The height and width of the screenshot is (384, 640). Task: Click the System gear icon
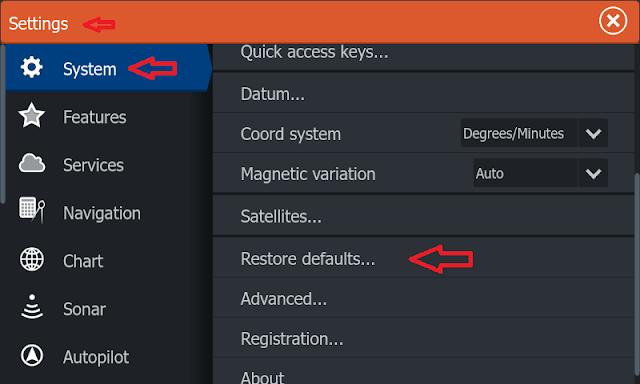(x=31, y=68)
